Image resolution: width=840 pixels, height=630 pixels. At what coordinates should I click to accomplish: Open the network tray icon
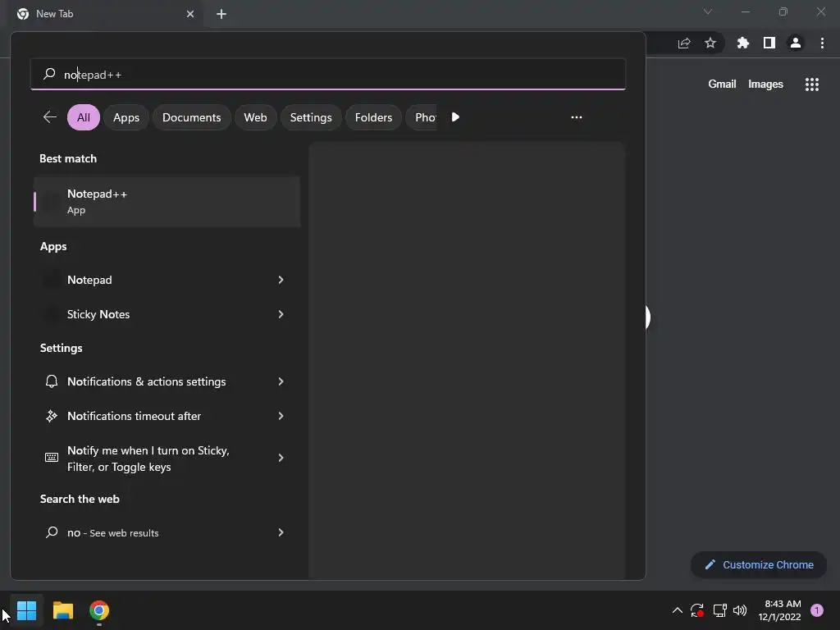(719, 610)
